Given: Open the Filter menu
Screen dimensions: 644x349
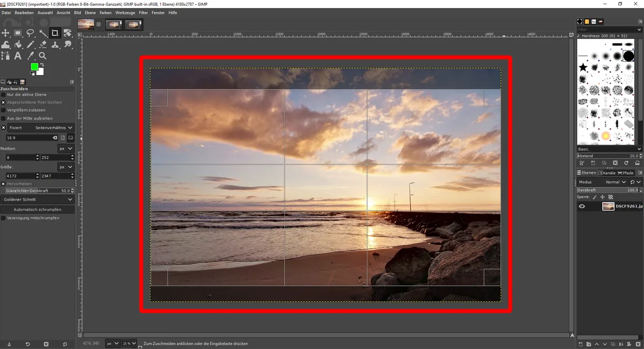Looking at the screenshot, I should 143,12.
